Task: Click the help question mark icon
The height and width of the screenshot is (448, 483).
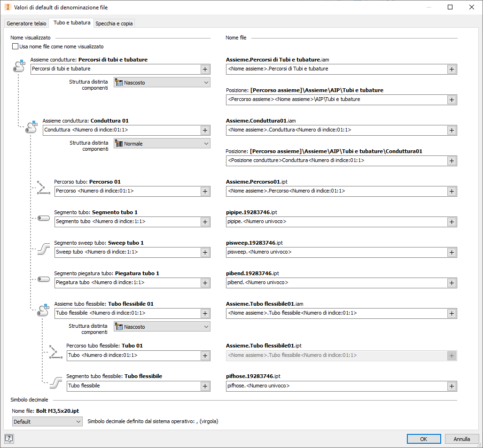Action: (x=9, y=439)
